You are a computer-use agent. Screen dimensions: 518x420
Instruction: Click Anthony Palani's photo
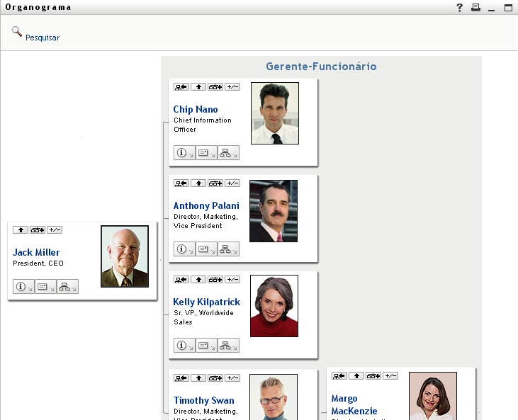tap(274, 211)
